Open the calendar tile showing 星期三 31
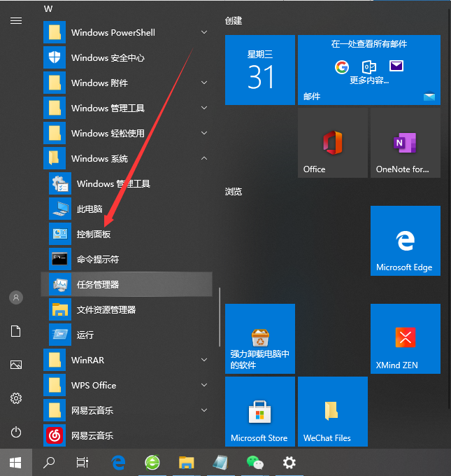Image resolution: width=451 pixels, height=476 pixels. 260,70
